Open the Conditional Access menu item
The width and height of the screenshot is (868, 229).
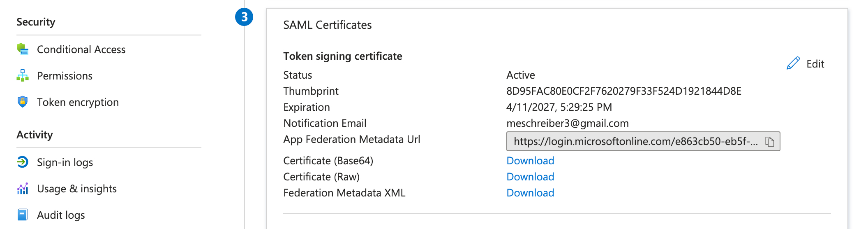pyautogui.click(x=81, y=49)
